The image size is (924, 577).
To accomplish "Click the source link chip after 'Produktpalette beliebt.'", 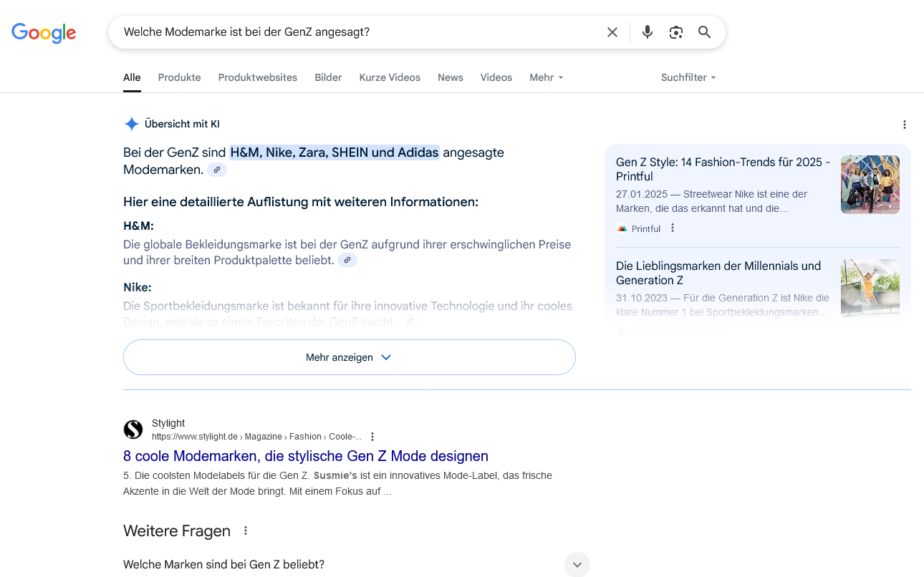I will (347, 260).
